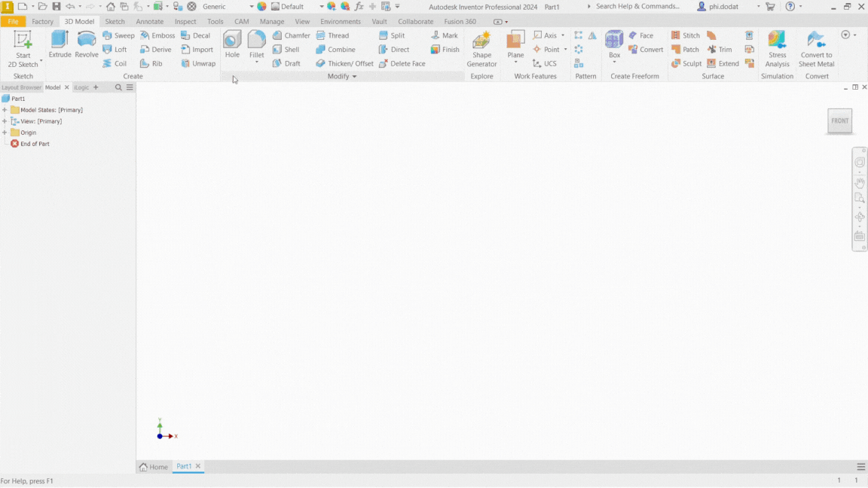
Task: Open the Shape Generator tool
Action: point(481,49)
